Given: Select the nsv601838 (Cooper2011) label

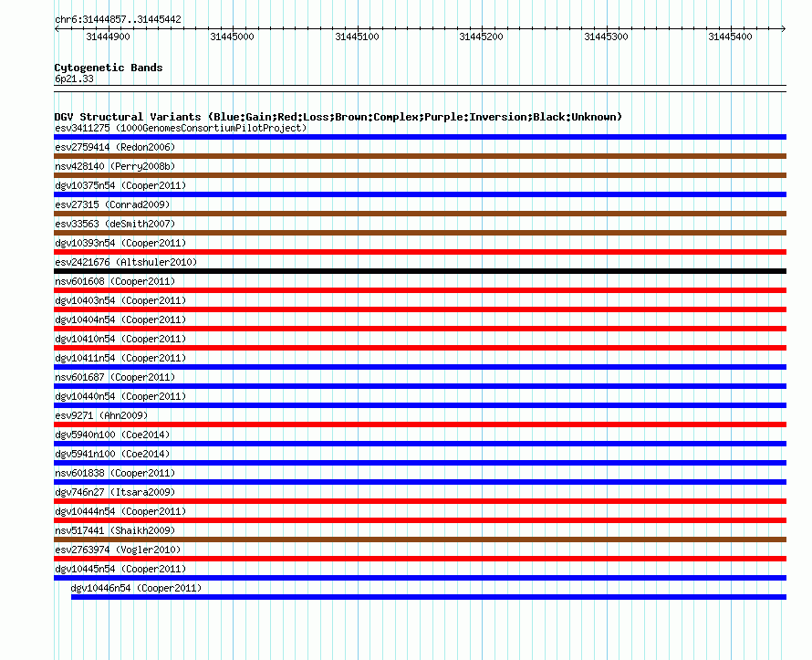Looking at the screenshot, I should point(115,473).
